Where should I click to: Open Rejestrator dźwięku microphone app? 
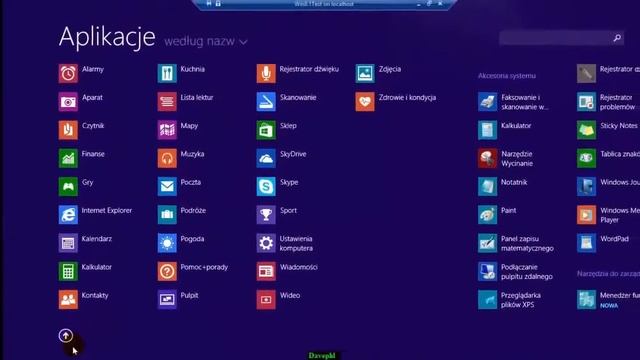(x=266, y=73)
